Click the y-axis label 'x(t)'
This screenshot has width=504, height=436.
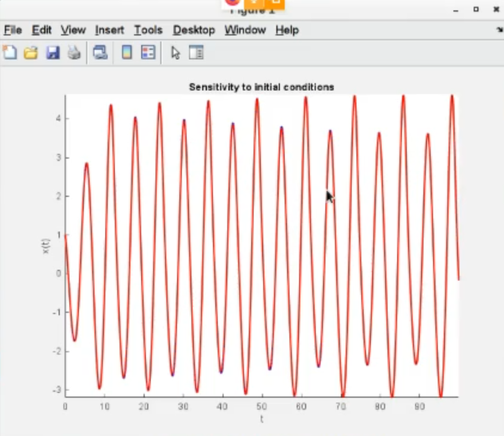45,247
